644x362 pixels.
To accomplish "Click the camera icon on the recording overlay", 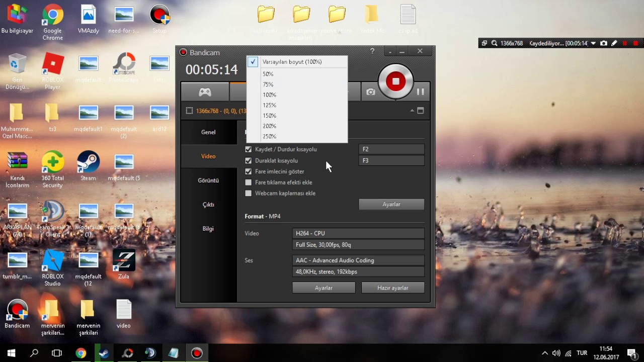I will pyautogui.click(x=603, y=43).
